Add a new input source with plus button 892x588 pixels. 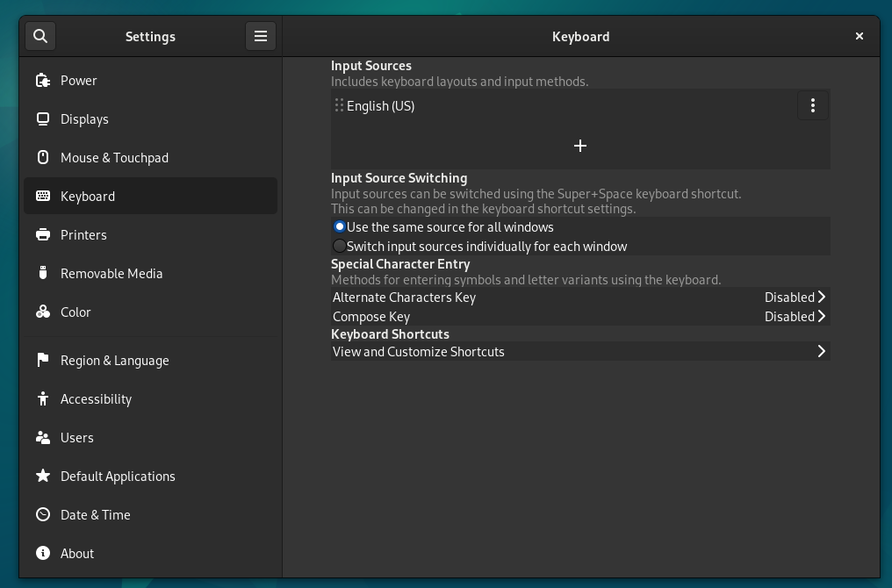[580, 146]
